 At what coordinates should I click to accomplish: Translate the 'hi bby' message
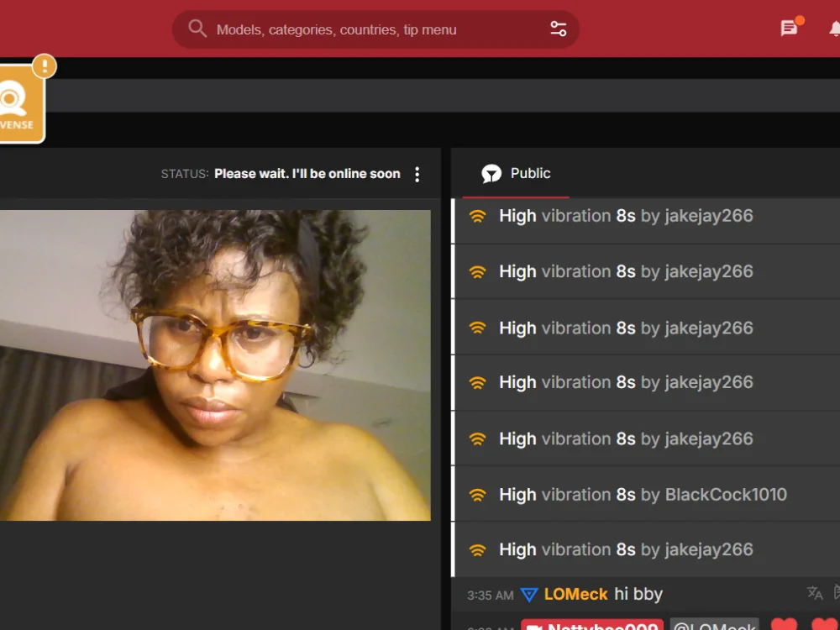(814, 593)
